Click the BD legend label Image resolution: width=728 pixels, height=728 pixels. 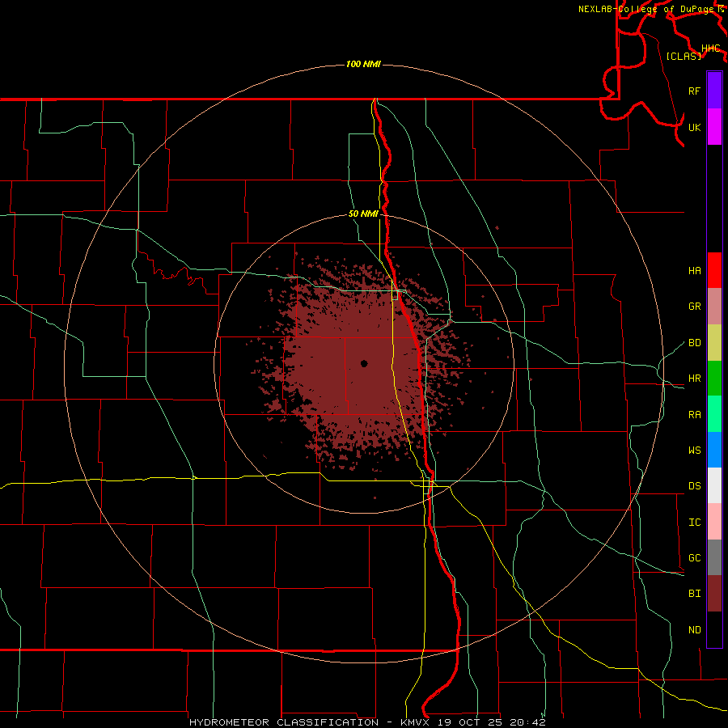pos(694,343)
